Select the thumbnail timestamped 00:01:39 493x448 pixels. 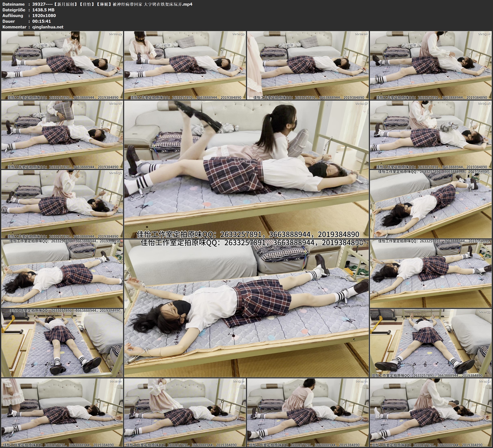(x=185, y=65)
